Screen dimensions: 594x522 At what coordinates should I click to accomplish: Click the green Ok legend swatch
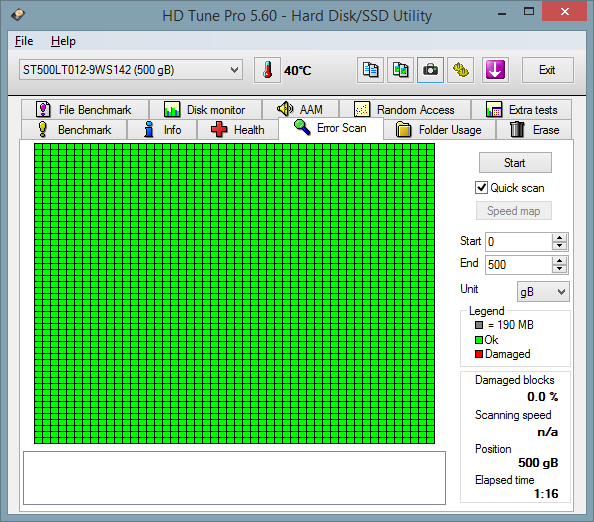[479, 340]
